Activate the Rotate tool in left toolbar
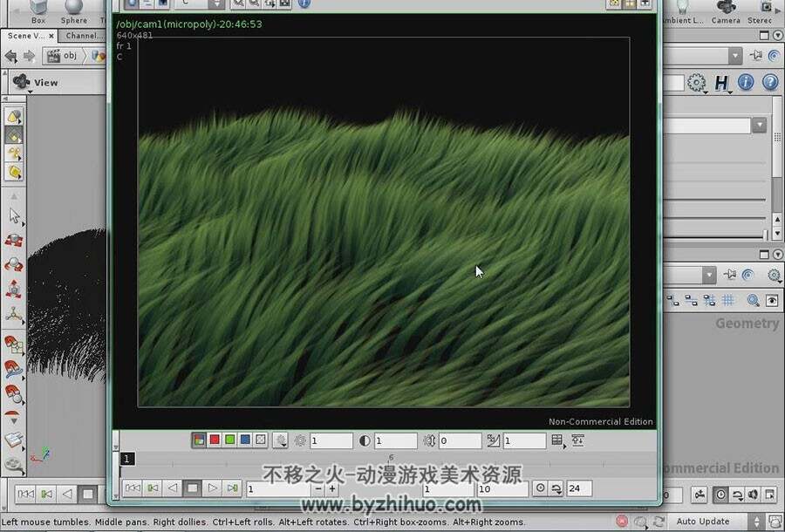785x532 pixels. pyautogui.click(x=14, y=265)
